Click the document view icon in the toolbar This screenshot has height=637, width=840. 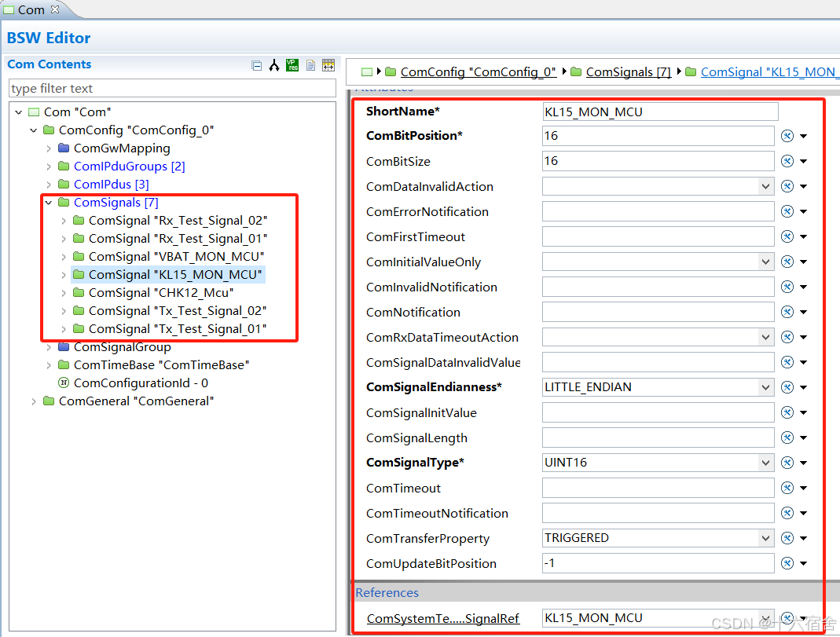310,64
